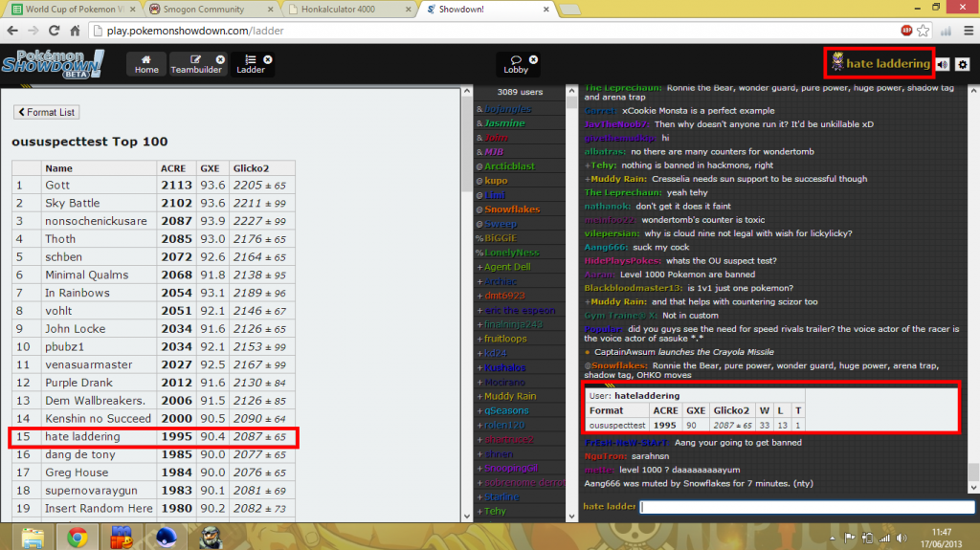Click the browser back arrow

[12, 31]
